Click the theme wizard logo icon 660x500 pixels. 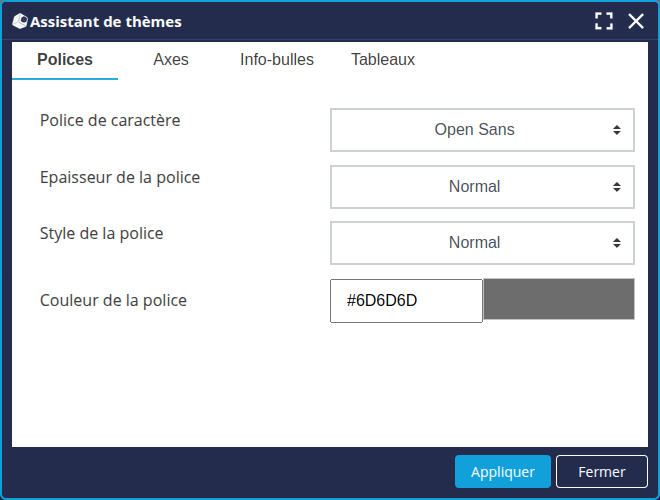point(20,21)
